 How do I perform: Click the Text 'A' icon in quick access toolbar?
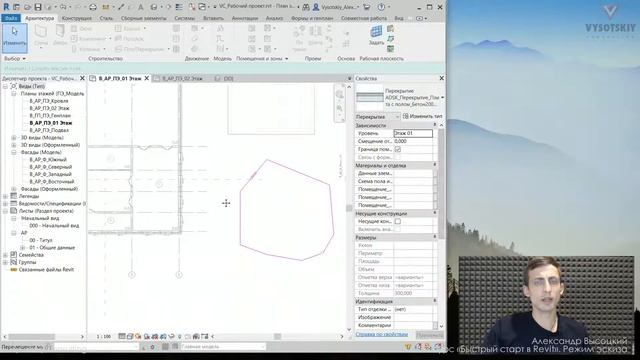(x=140, y=7)
